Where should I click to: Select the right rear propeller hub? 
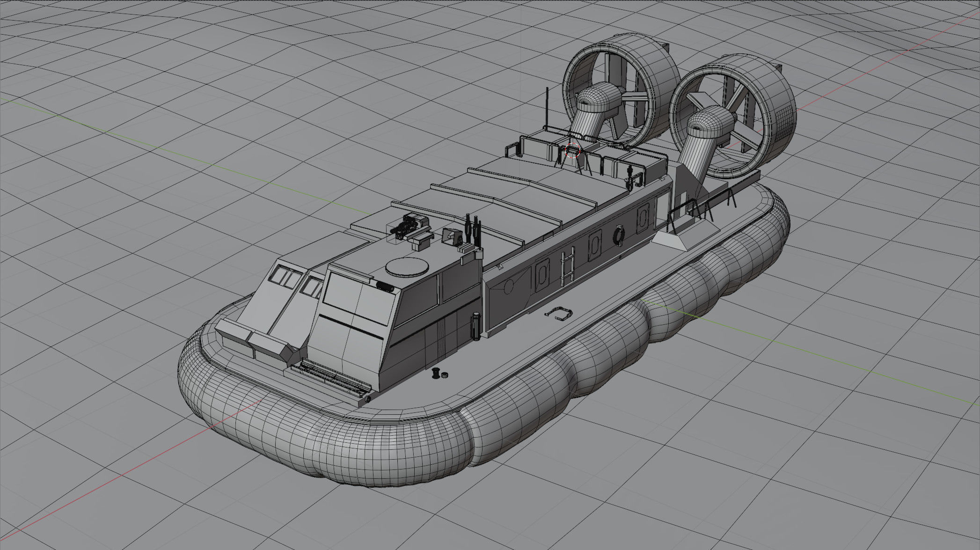[x=710, y=123]
